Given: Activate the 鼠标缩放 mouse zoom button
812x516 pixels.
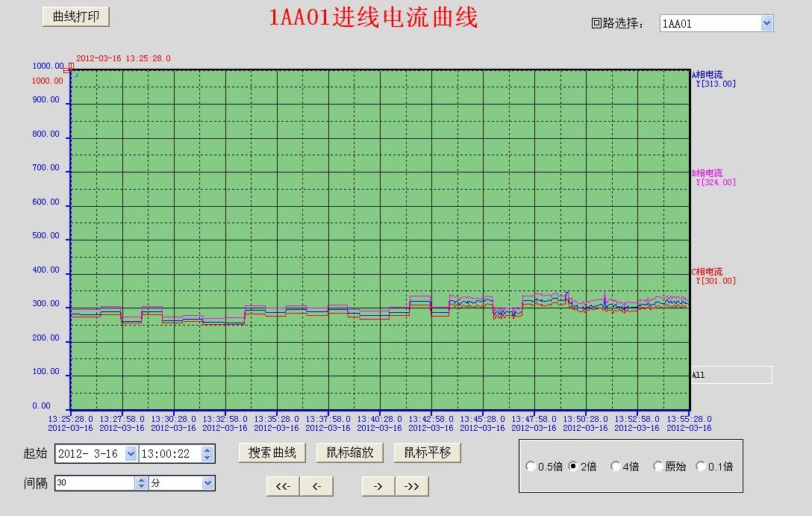Looking at the screenshot, I should tap(350, 453).
